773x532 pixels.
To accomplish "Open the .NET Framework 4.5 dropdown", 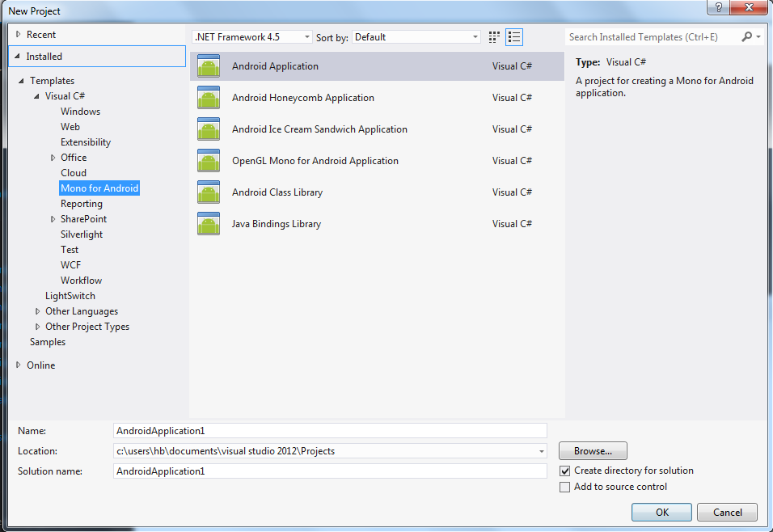I will (252, 37).
